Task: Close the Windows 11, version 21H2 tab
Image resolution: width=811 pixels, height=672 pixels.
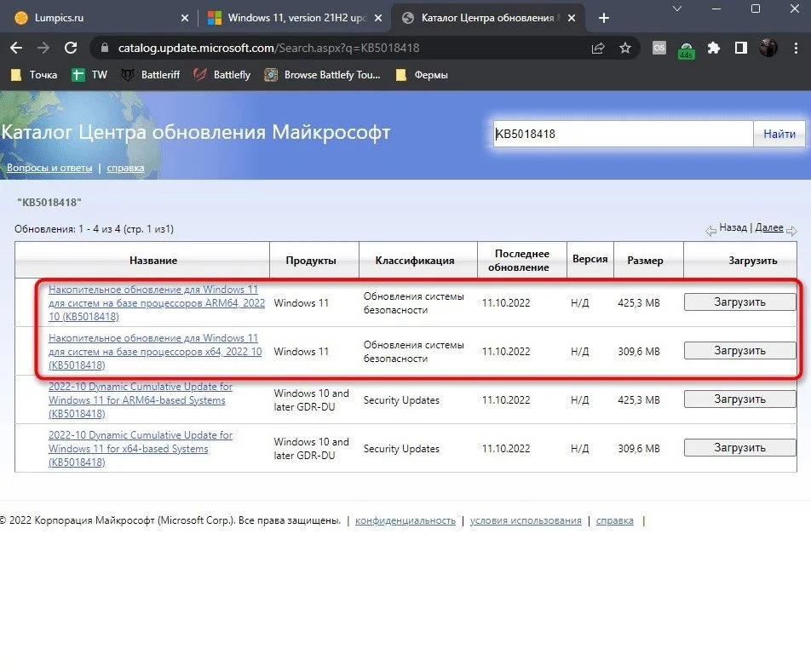Action: [378, 18]
